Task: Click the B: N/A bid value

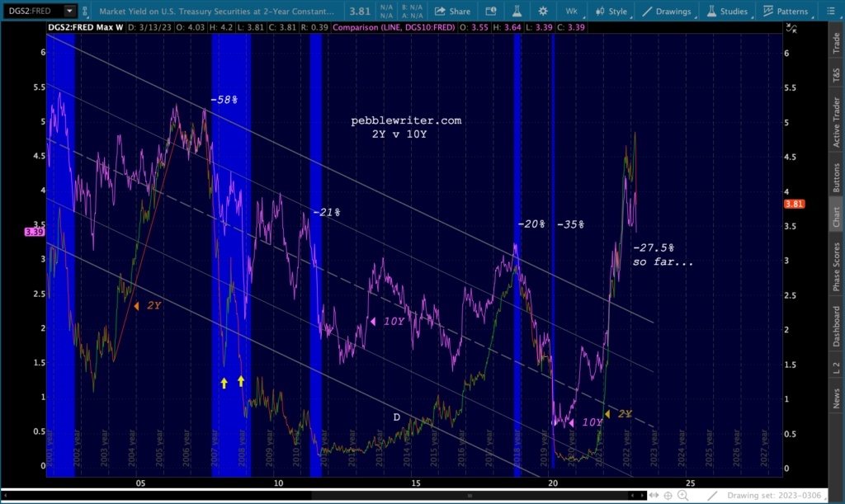Action: [413, 7]
